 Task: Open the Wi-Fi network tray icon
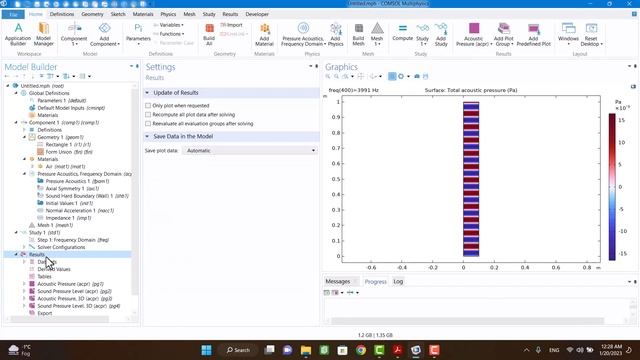(570, 350)
